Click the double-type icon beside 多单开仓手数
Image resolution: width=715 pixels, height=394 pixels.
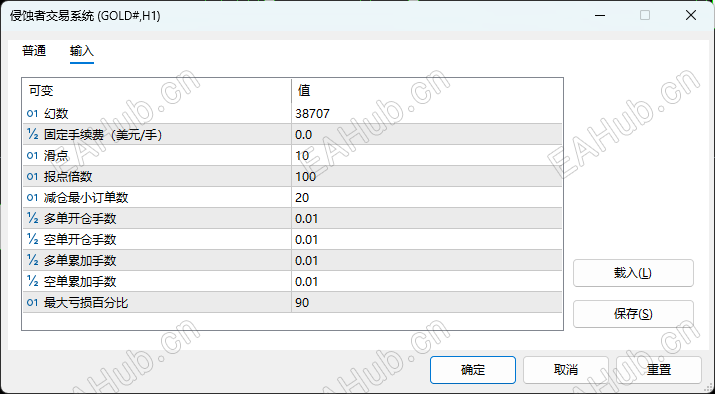pos(32,218)
